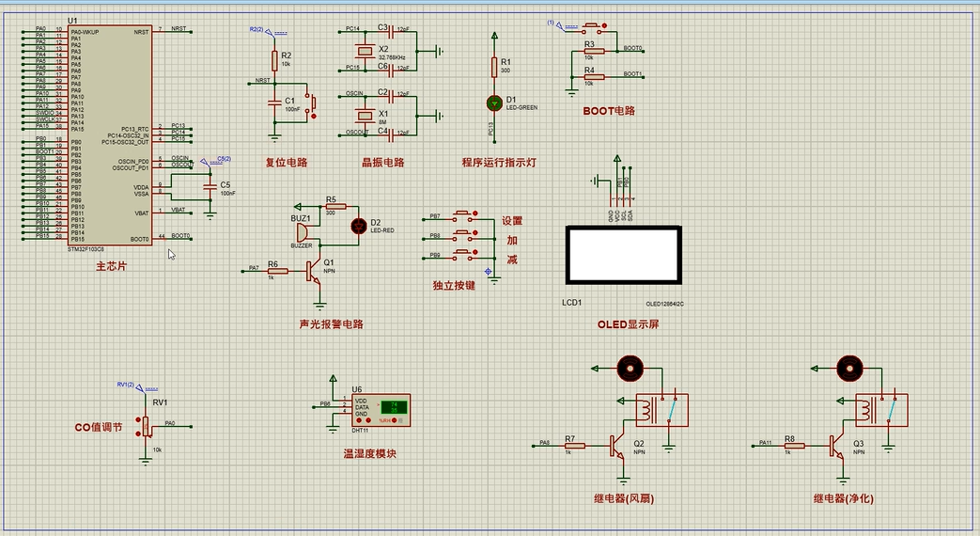This screenshot has width=980, height=536.
Task: Click the 声光报警电路 label
Action: (332, 324)
